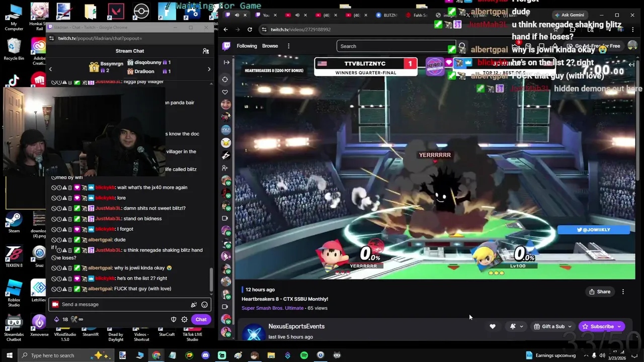Switch to Fahh So browser tab
The height and width of the screenshot is (362, 644).
(416, 15)
